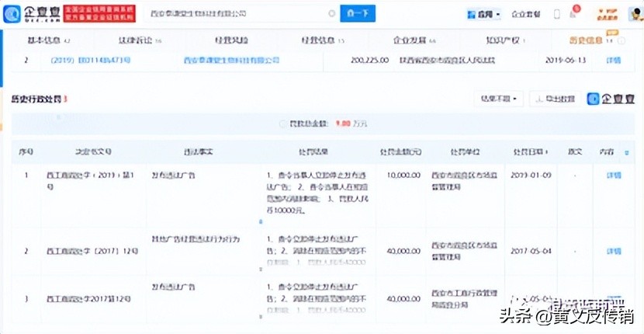Click the 2019-01-09 penalty date cell

531,176
